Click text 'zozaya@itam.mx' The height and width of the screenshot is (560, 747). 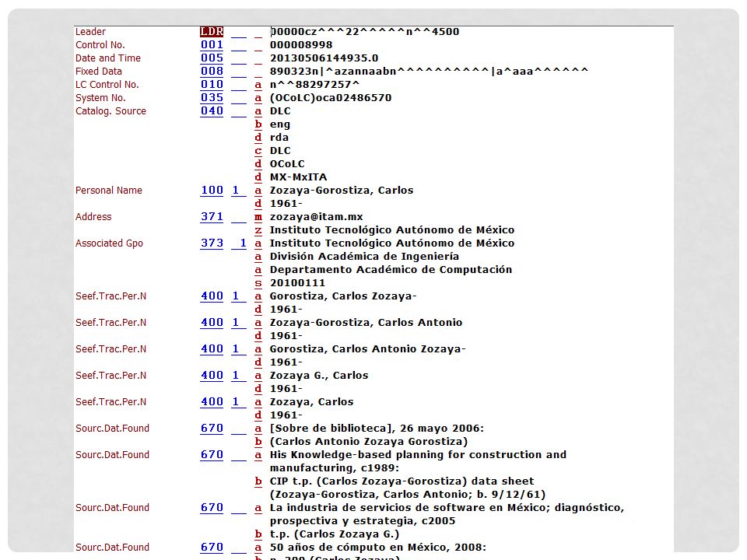tap(317, 217)
